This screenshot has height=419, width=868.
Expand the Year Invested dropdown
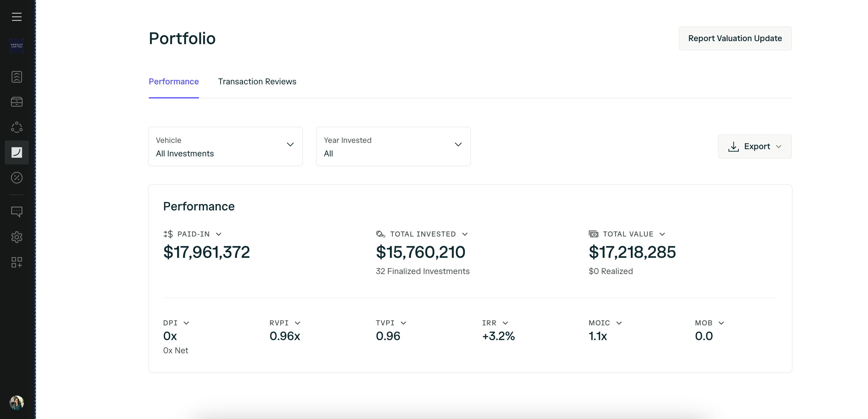393,146
